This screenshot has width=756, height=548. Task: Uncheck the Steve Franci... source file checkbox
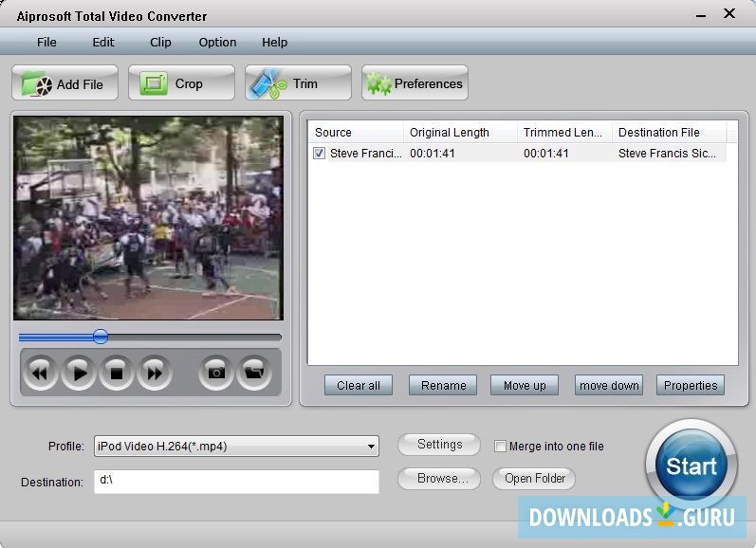click(319, 154)
